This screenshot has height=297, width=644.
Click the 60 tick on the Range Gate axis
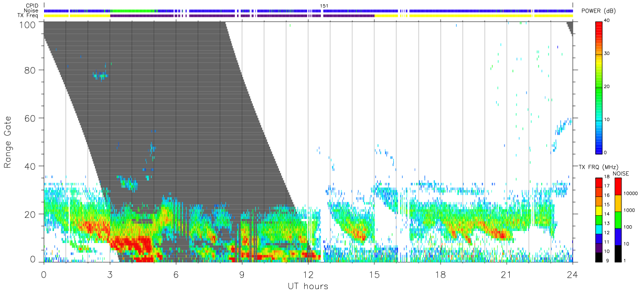point(31,118)
